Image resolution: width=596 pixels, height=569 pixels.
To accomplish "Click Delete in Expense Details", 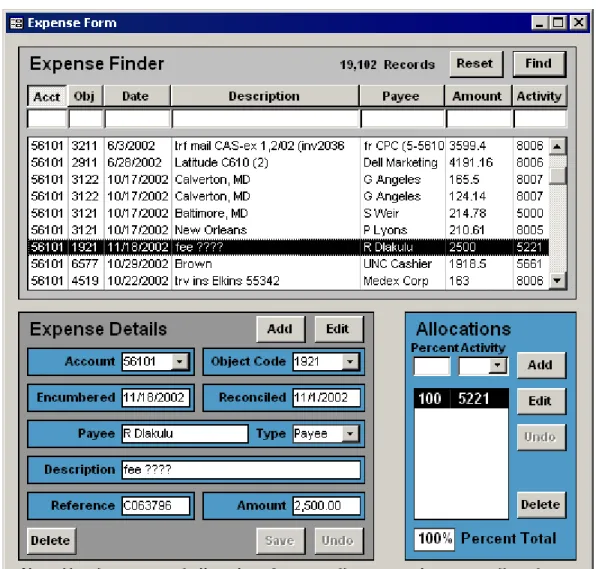I will (x=51, y=540).
